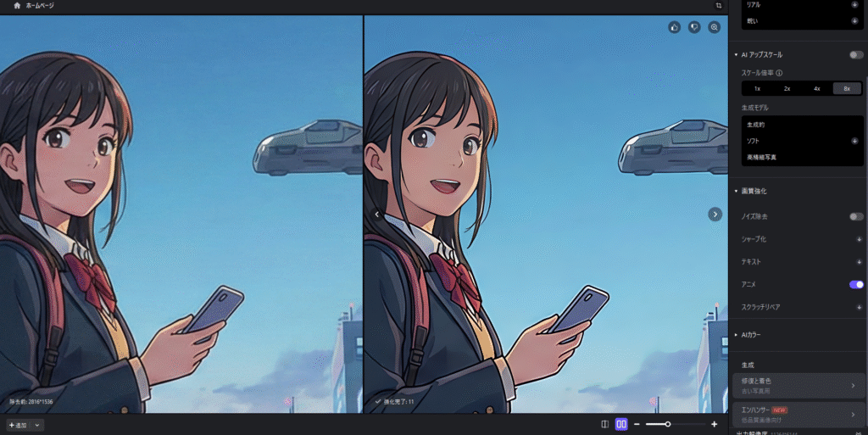The width and height of the screenshot is (868, 435).
Task: Click the magnifier zoom icon on preview
Action: [715, 27]
